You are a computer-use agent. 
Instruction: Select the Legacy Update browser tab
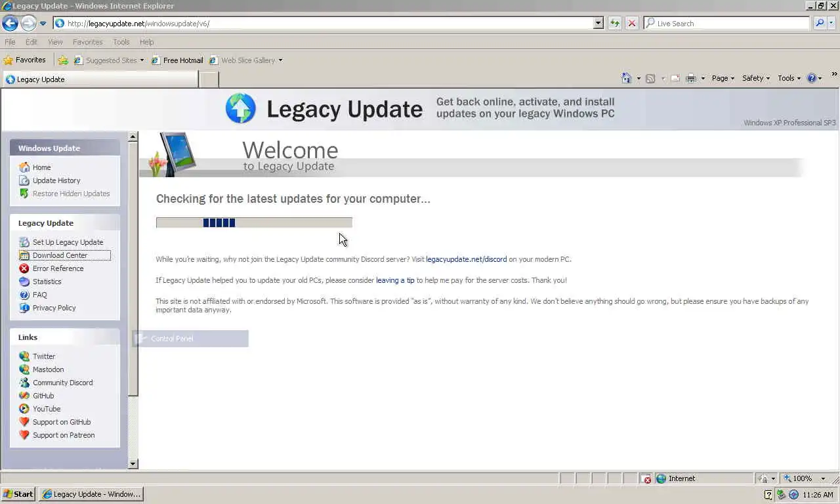99,79
